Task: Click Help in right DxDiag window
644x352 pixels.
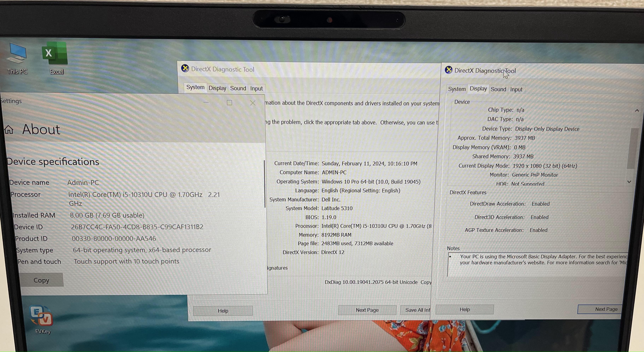Action: 464,309
